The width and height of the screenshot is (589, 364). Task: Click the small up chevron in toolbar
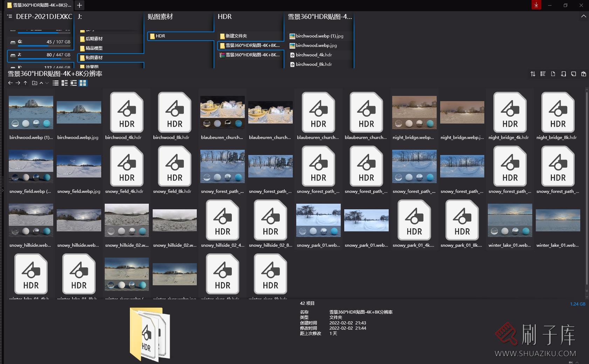coord(41,83)
